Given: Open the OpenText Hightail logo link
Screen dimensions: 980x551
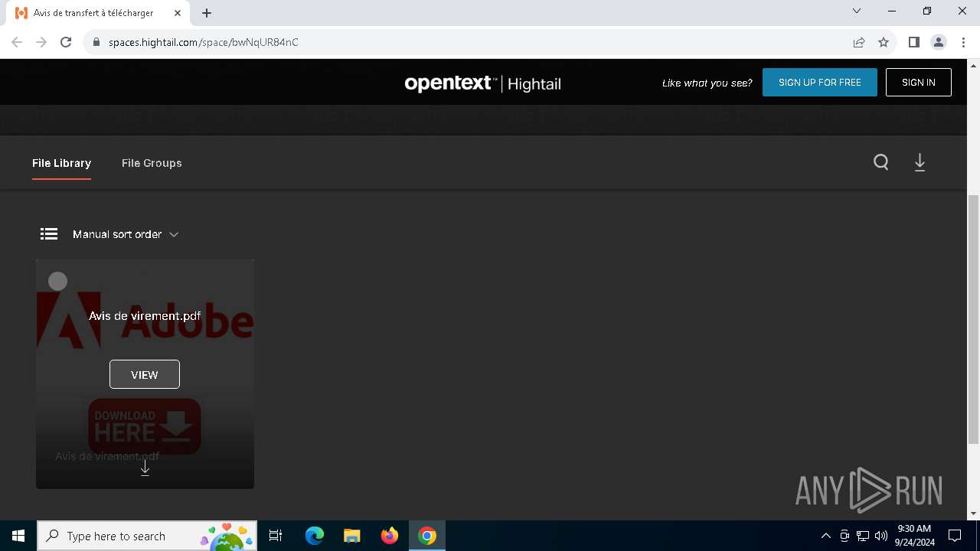Looking at the screenshot, I should [483, 83].
